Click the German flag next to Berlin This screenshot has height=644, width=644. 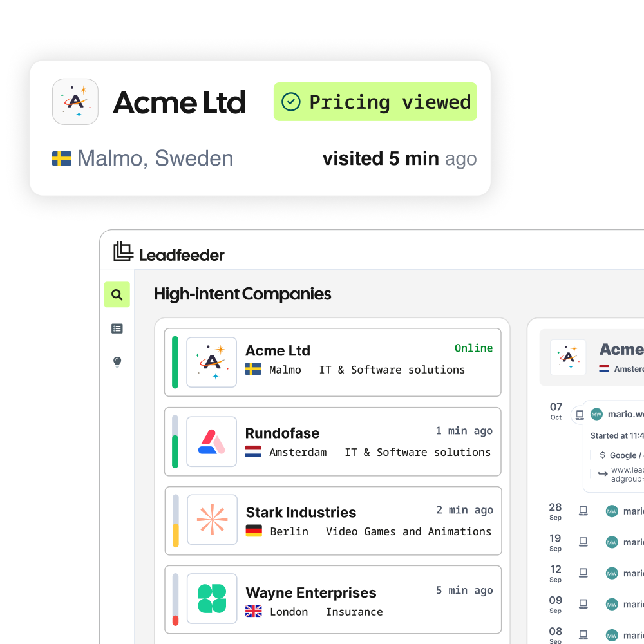254,531
